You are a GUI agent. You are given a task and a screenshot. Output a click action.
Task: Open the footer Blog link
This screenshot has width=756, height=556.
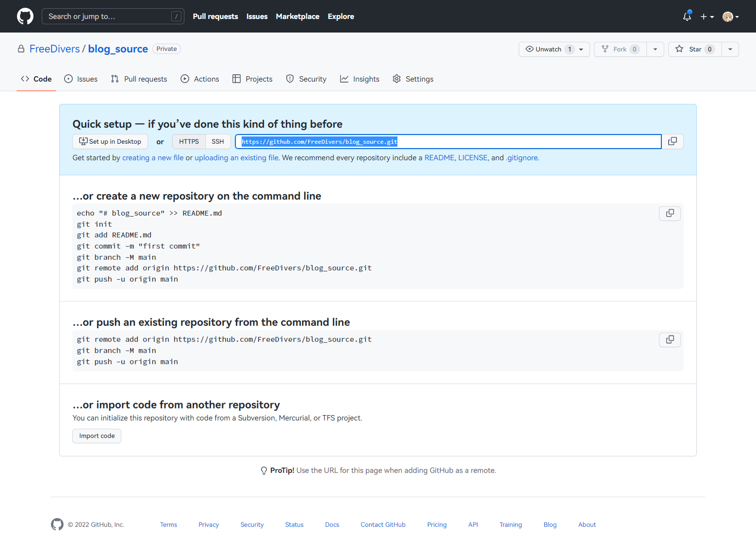coord(550,524)
